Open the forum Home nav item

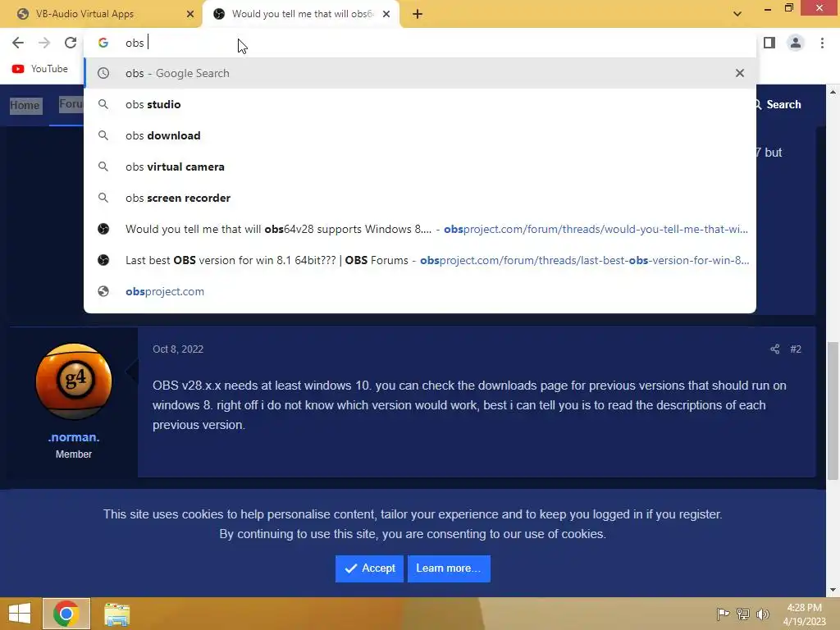pyautogui.click(x=25, y=105)
